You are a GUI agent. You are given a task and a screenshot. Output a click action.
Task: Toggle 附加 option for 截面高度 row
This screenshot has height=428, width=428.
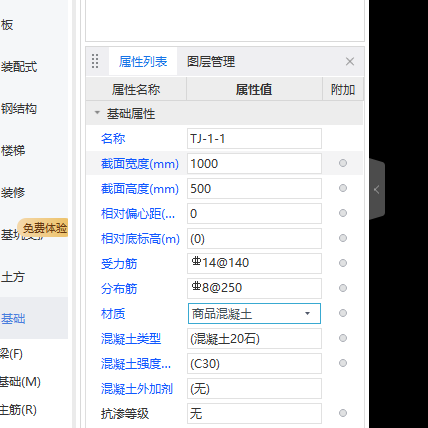343,188
